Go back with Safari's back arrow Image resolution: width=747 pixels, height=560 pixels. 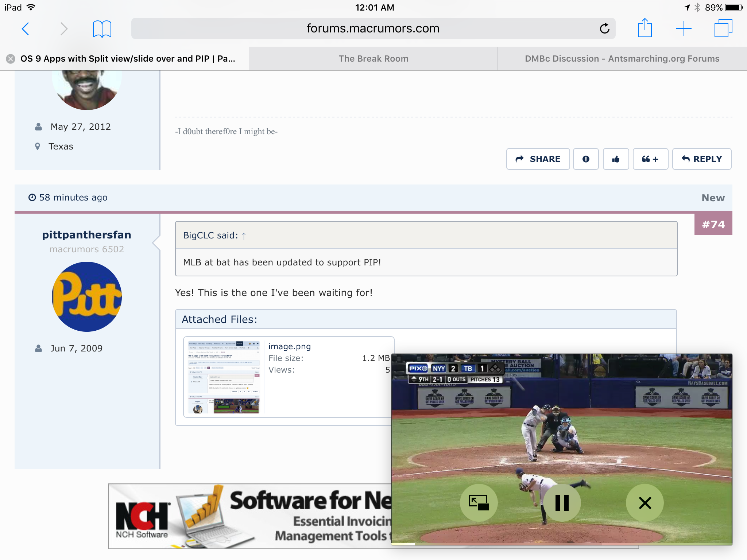(26, 29)
